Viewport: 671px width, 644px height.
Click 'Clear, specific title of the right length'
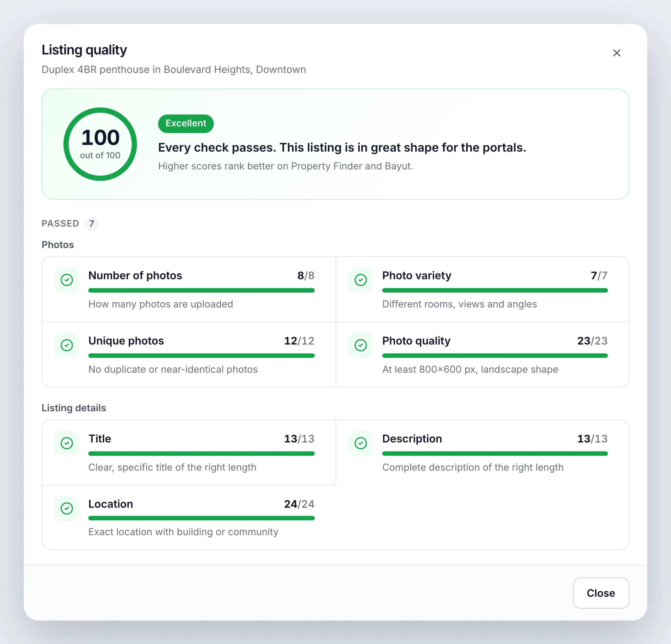point(172,467)
